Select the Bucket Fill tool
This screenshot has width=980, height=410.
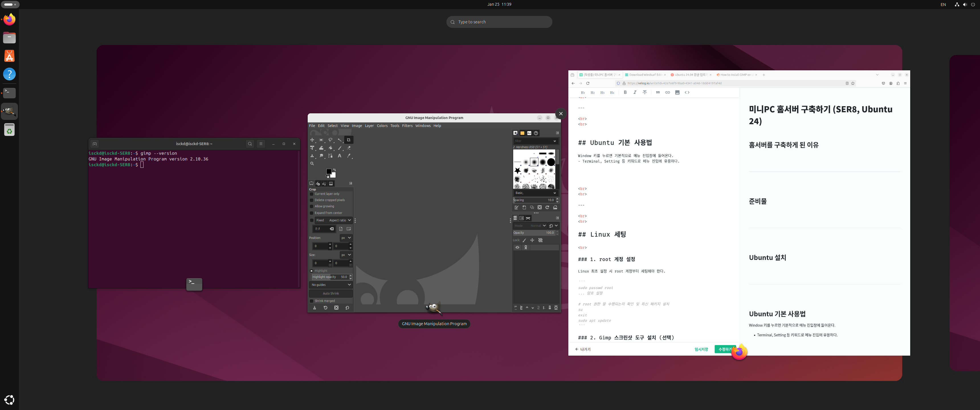[x=330, y=148]
